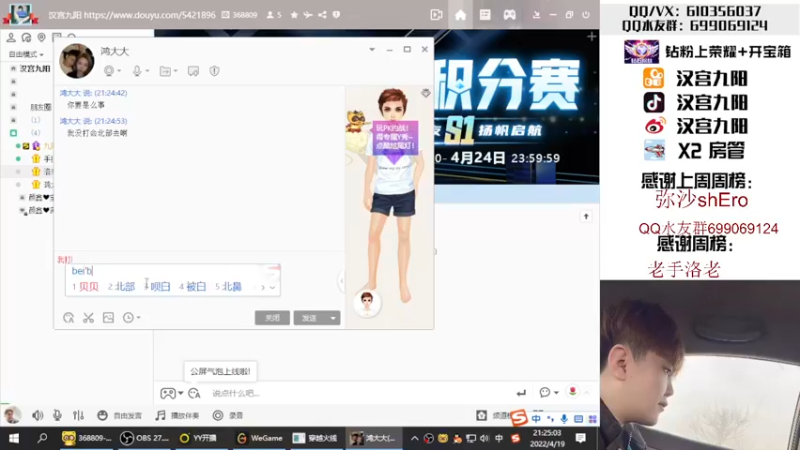Open the 自由模式 mode dropdown
800x450 pixels.
(26, 54)
